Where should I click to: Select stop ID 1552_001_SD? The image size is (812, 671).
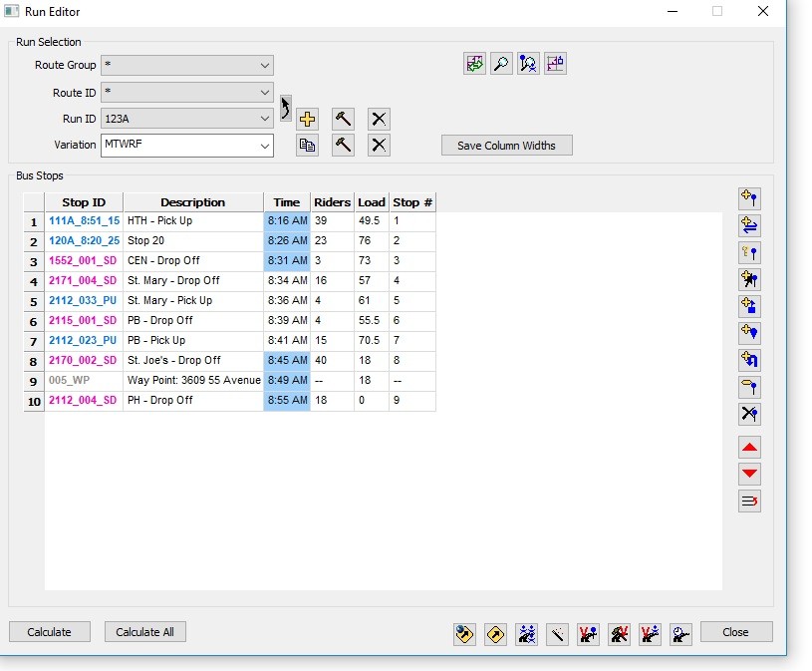coord(84,260)
